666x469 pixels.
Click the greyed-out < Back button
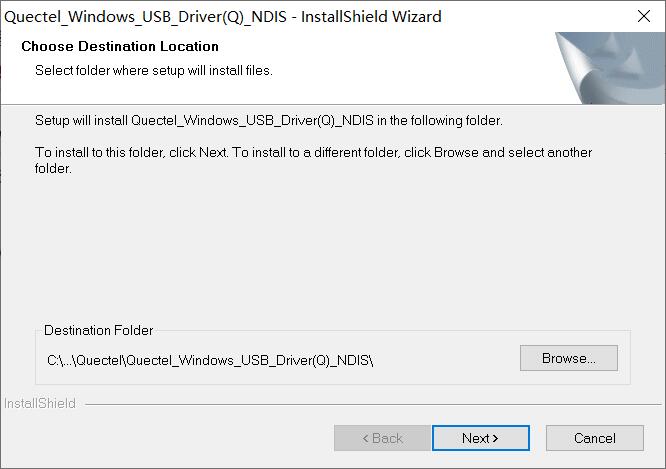382,438
